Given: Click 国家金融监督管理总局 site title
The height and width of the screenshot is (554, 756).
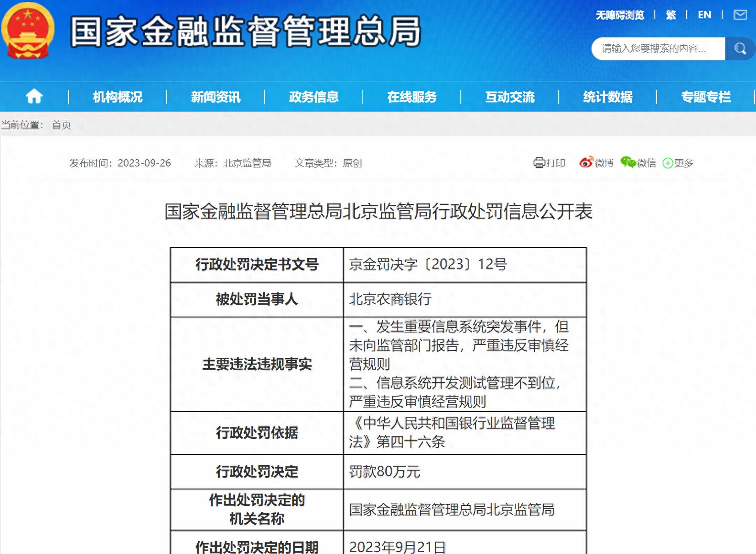Looking at the screenshot, I should tap(246, 32).
